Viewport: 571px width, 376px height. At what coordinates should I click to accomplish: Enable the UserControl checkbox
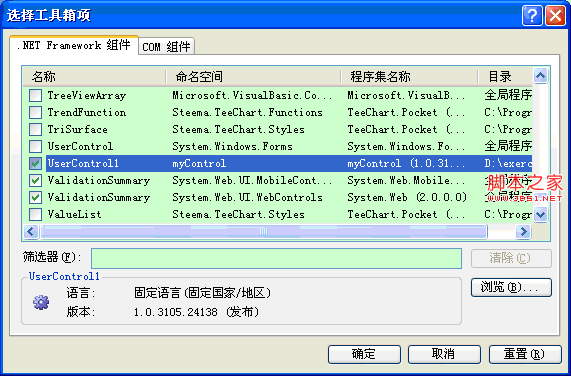click(35, 146)
